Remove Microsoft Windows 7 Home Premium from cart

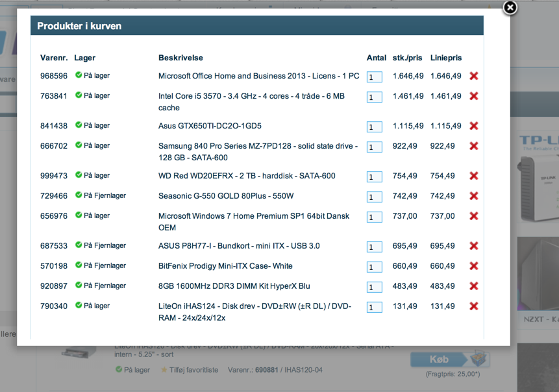click(474, 216)
